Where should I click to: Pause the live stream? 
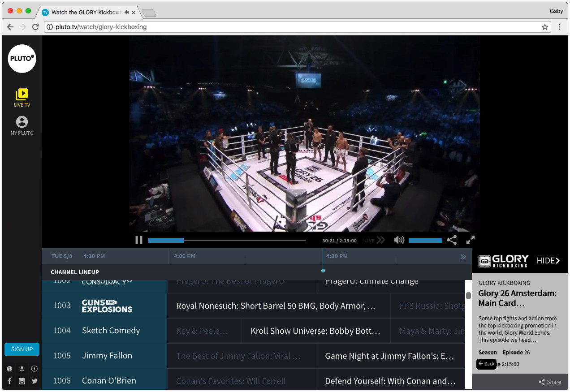pyautogui.click(x=139, y=240)
